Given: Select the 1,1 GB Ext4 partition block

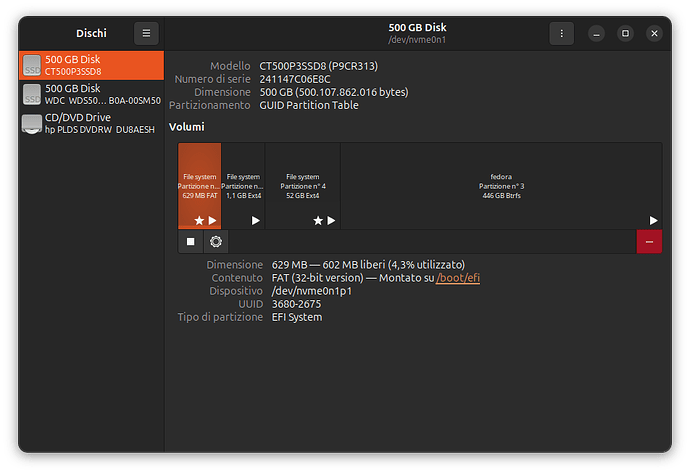Looking at the screenshot, I should pos(243,186).
